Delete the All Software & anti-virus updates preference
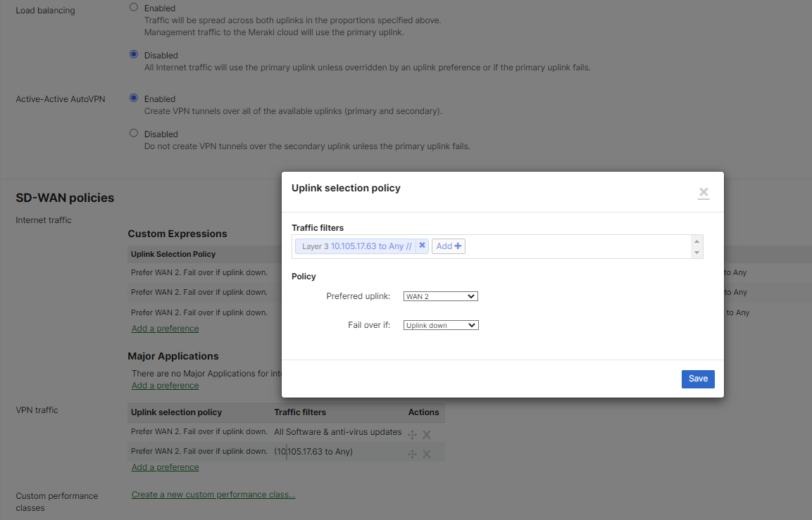Image resolution: width=812 pixels, height=520 pixels. (x=426, y=435)
